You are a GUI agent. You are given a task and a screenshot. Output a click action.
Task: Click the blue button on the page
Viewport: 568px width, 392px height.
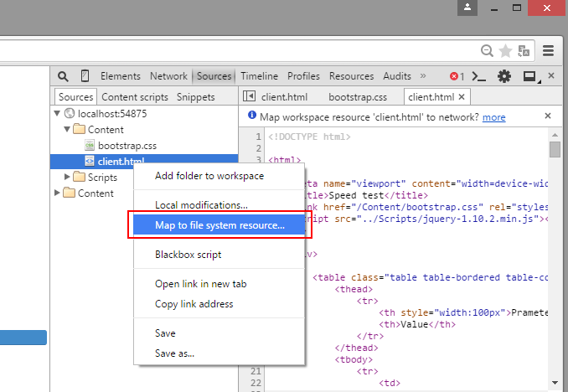point(23,338)
